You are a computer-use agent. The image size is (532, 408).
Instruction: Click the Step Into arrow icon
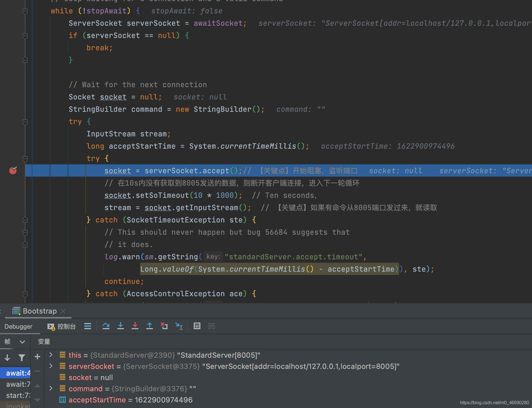pos(120,326)
